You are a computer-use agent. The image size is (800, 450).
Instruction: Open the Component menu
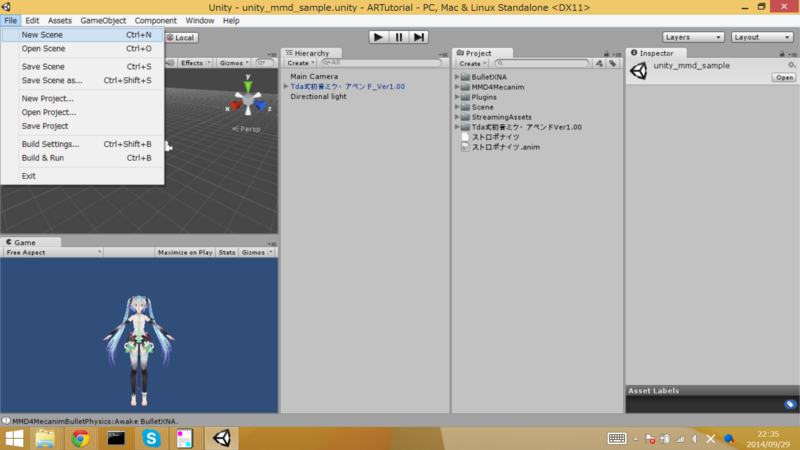click(x=156, y=20)
